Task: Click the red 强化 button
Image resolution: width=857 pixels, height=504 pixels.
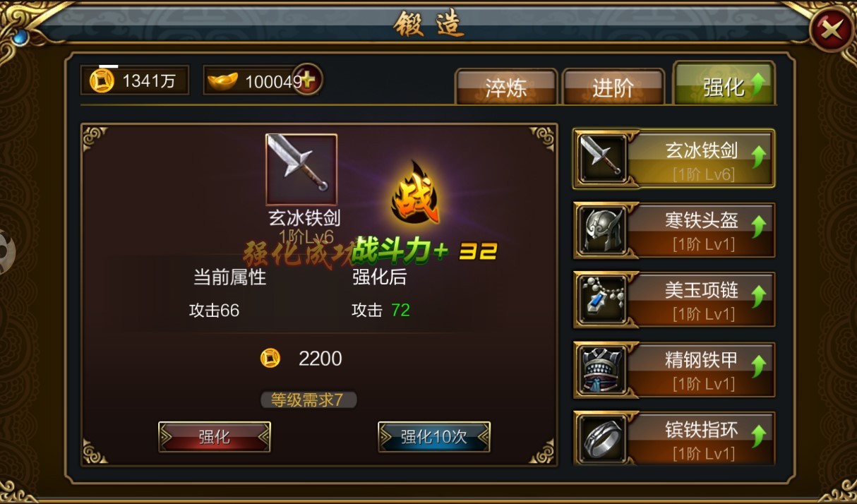Action: pos(215,437)
